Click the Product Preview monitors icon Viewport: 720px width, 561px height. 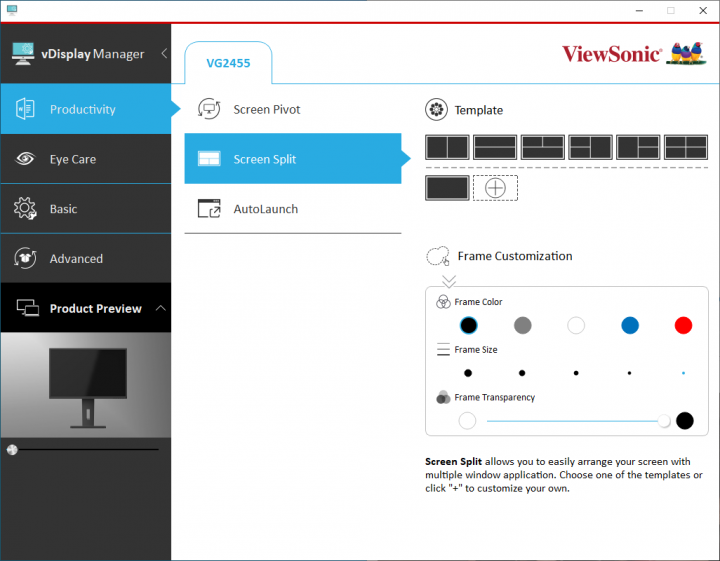[x=28, y=308]
